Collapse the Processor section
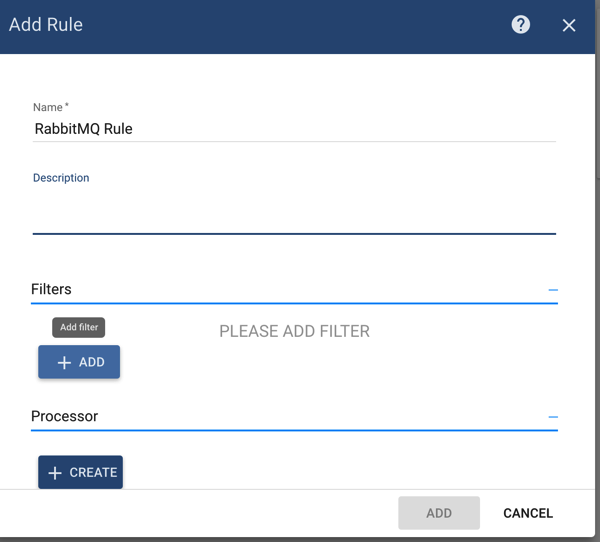The width and height of the screenshot is (600, 542). (553, 417)
